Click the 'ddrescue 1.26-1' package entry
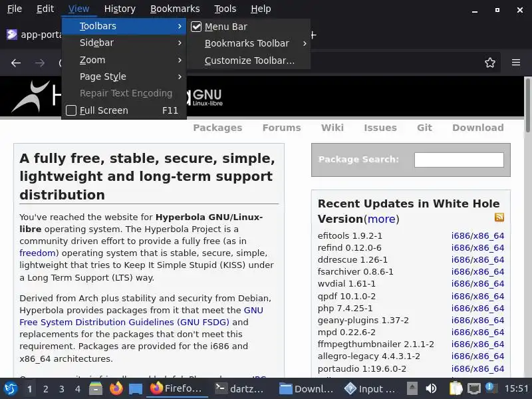 tap(352, 260)
